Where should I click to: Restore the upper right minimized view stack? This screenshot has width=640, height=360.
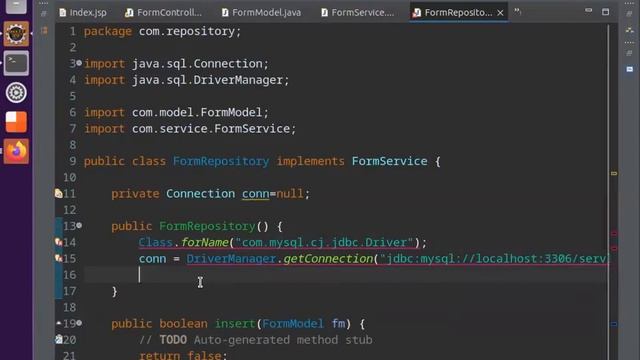pyautogui.click(x=629, y=13)
